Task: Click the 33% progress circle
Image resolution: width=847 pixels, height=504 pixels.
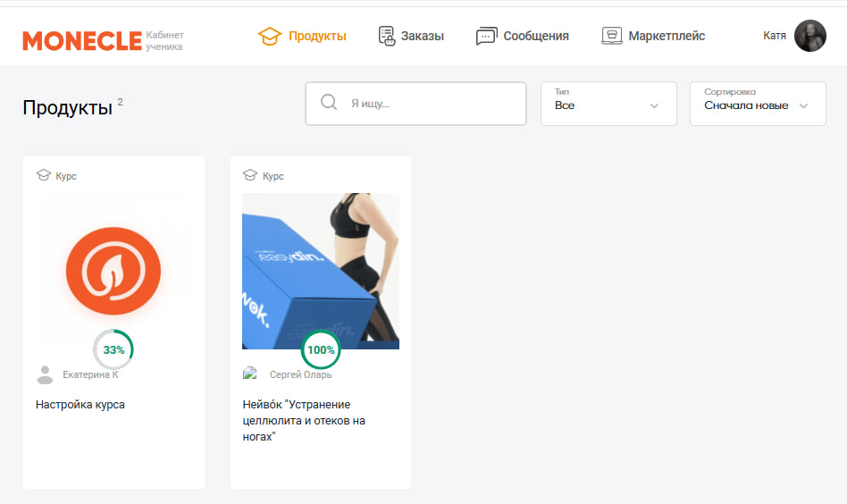Action: click(x=113, y=349)
